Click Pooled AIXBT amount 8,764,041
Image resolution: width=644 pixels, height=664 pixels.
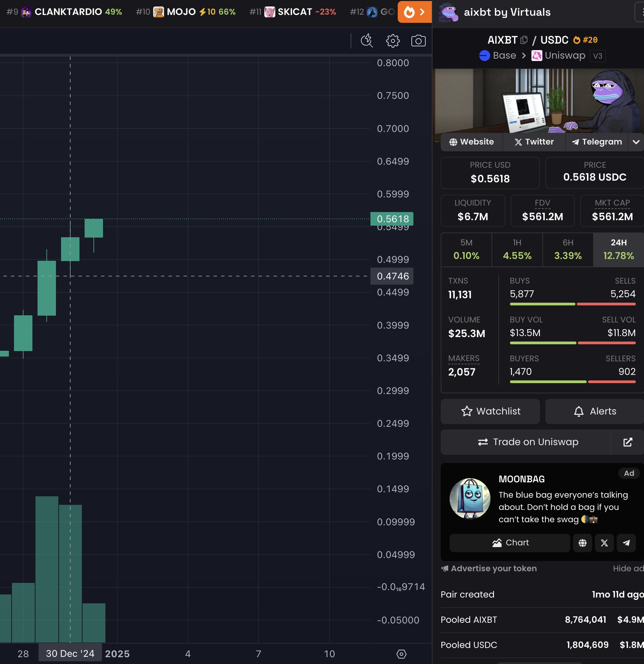(585, 620)
